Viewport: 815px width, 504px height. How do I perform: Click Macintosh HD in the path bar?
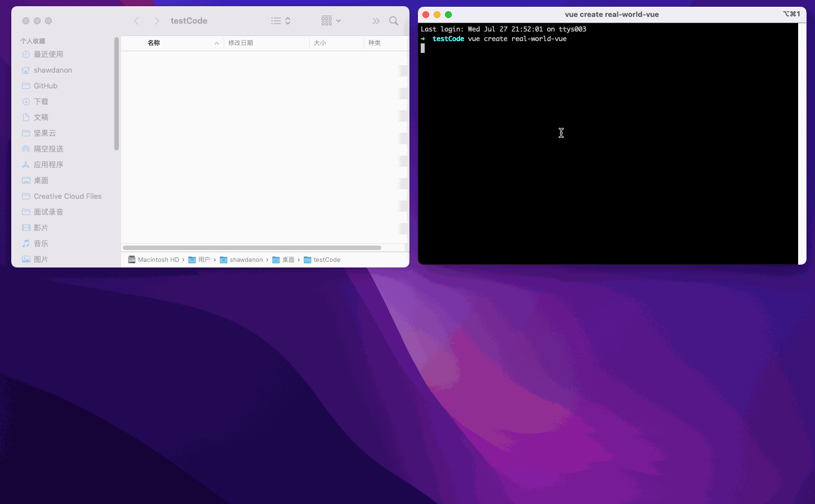click(158, 260)
